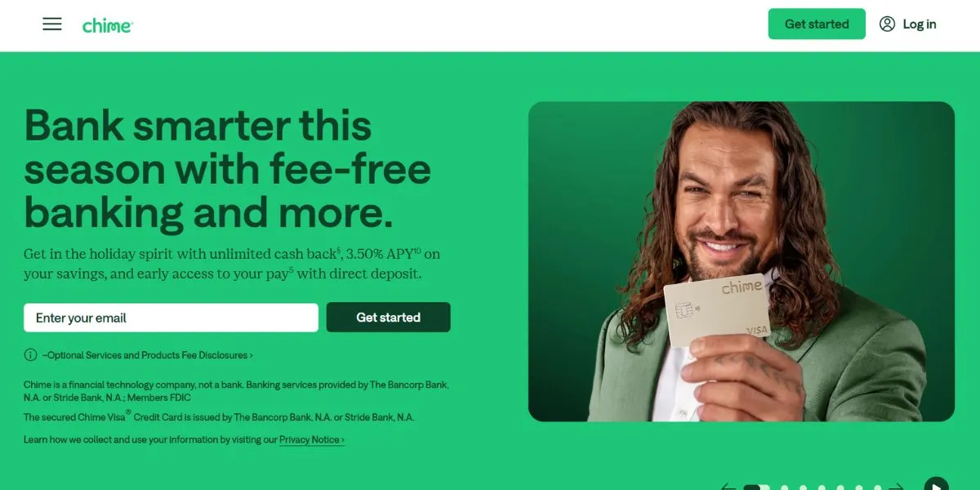
Task: Open the hamburger navigation menu
Action: 52,24
